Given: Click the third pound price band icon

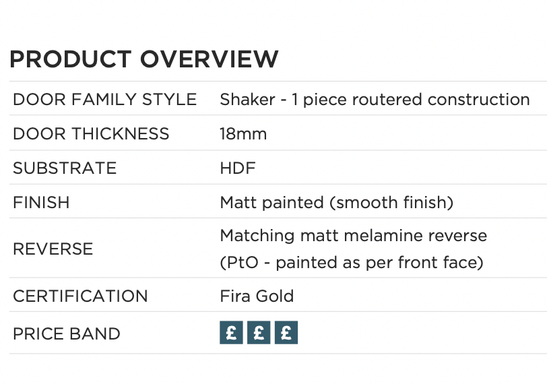Looking at the screenshot, I should pyautogui.click(x=286, y=332).
